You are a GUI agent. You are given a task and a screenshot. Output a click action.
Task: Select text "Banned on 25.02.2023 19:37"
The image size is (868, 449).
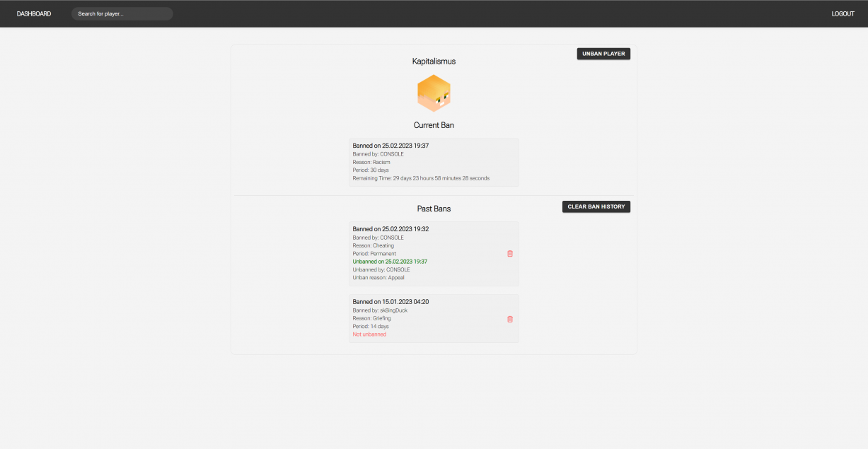[390, 146]
